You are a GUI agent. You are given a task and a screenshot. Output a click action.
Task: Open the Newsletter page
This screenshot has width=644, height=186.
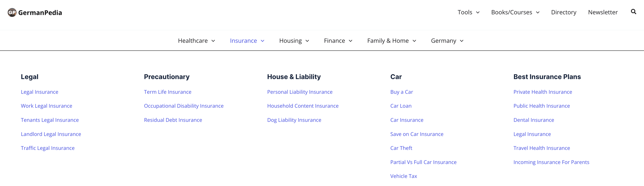point(603,12)
